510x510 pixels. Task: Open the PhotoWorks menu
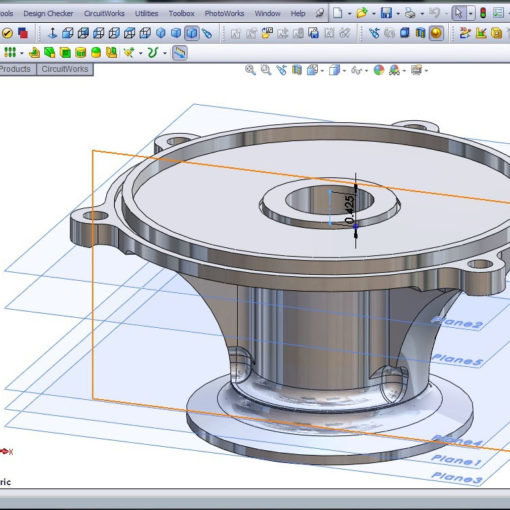pyautogui.click(x=224, y=13)
